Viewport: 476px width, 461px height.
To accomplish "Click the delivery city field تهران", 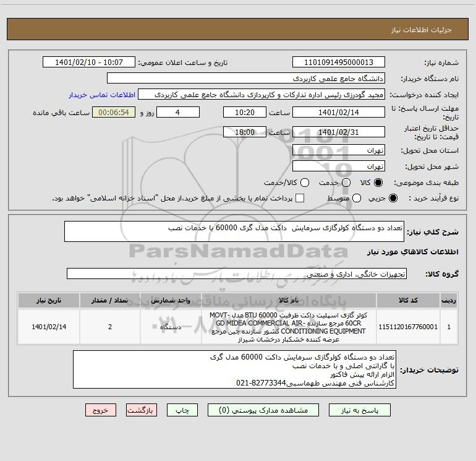I will click(x=339, y=166).
